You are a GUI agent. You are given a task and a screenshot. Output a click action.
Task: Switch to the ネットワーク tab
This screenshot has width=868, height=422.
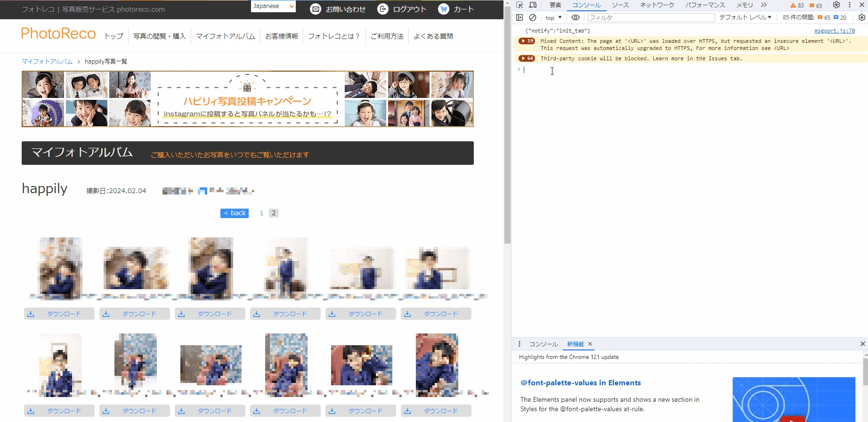657,5
